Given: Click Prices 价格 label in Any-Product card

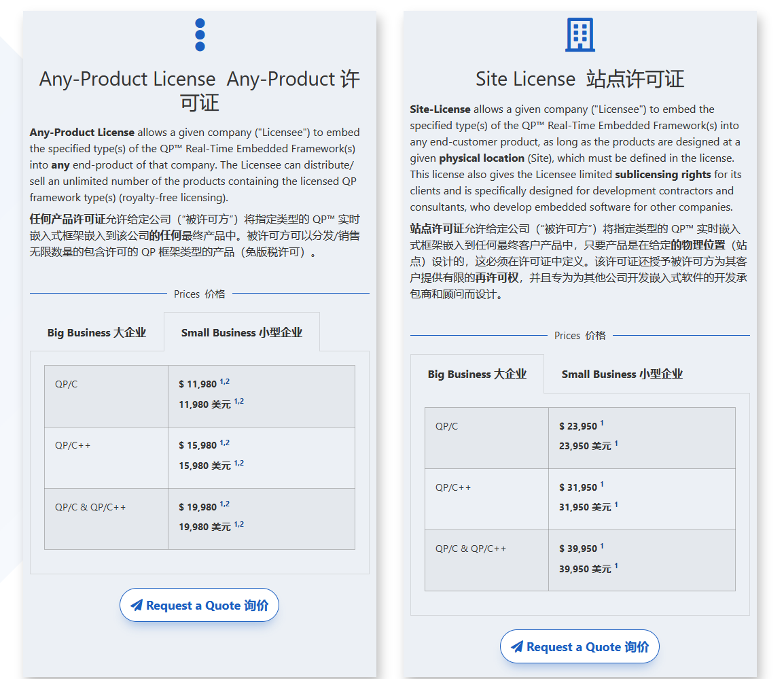Looking at the screenshot, I should (x=200, y=294).
